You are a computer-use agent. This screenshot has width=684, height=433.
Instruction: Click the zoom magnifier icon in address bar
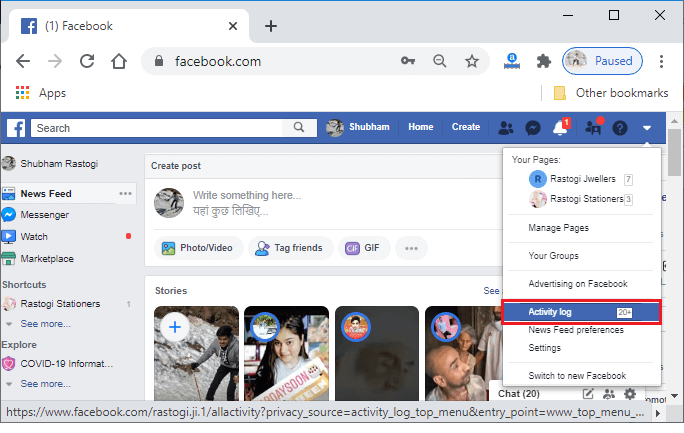click(440, 61)
